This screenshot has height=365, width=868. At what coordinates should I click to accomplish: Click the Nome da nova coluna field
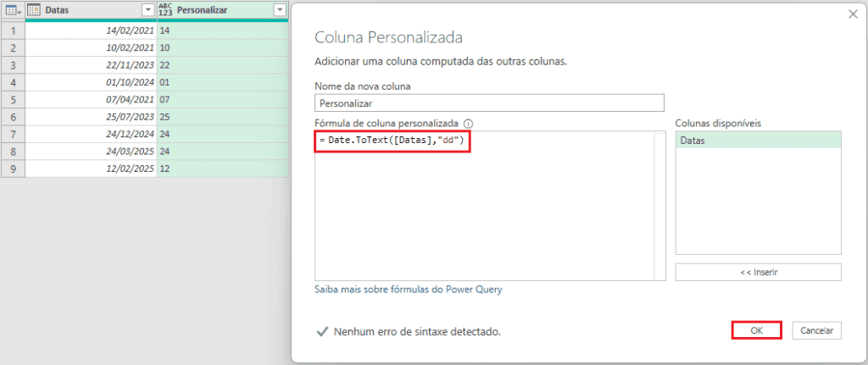pyautogui.click(x=489, y=102)
